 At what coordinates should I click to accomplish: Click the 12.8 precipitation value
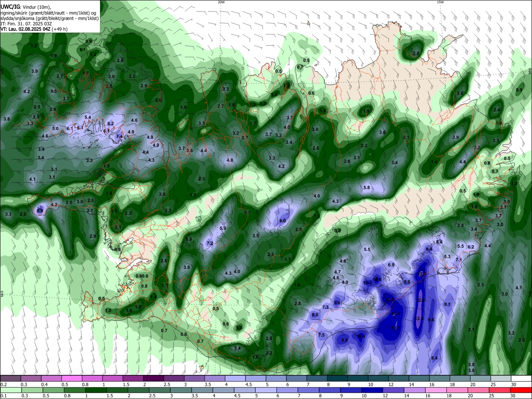point(421,300)
